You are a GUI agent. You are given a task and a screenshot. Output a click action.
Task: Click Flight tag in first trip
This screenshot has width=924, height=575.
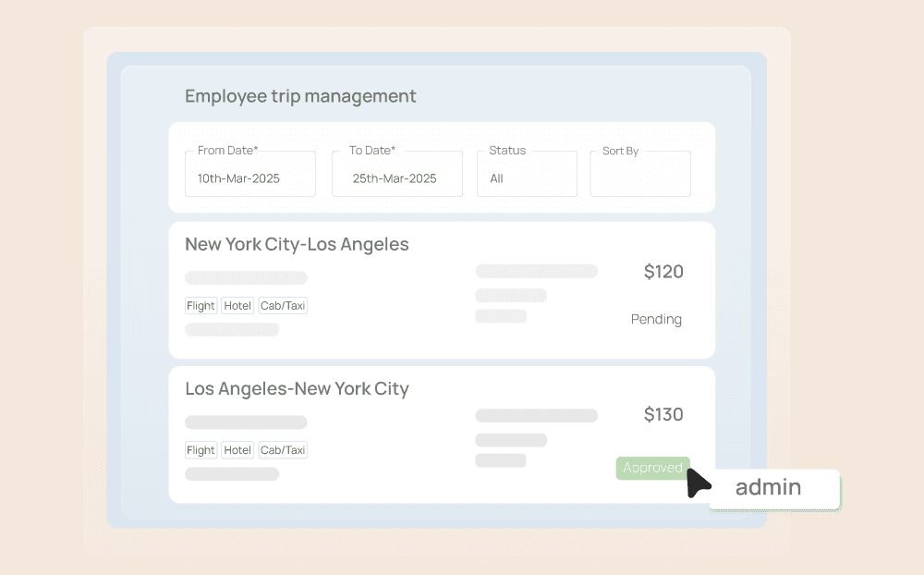201,306
